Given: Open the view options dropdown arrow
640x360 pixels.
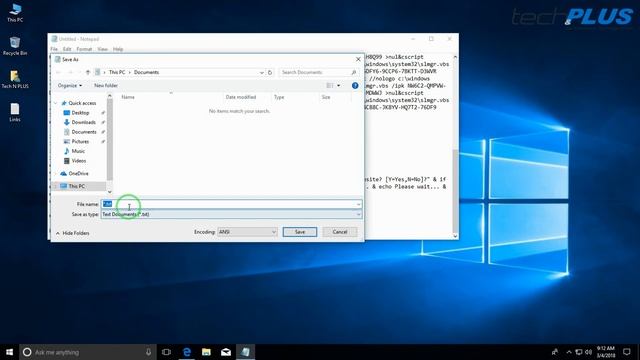Looking at the screenshot, I should pos(338,85).
